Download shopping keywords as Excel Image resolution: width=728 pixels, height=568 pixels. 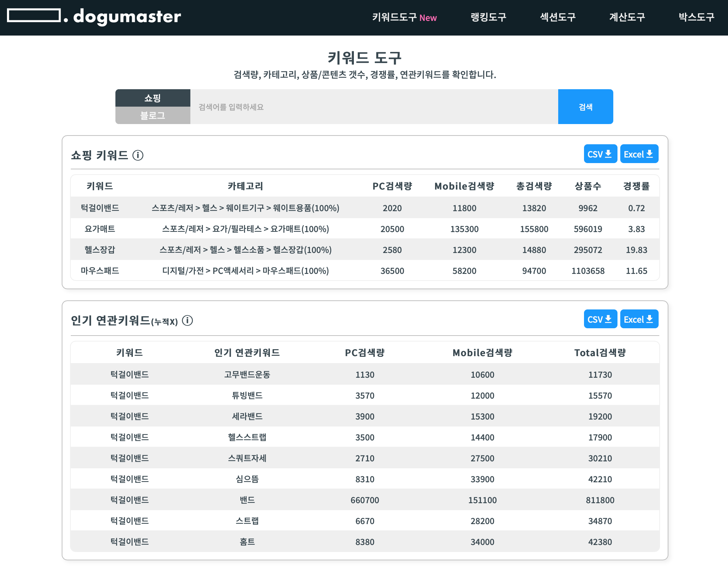[x=639, y=154]
